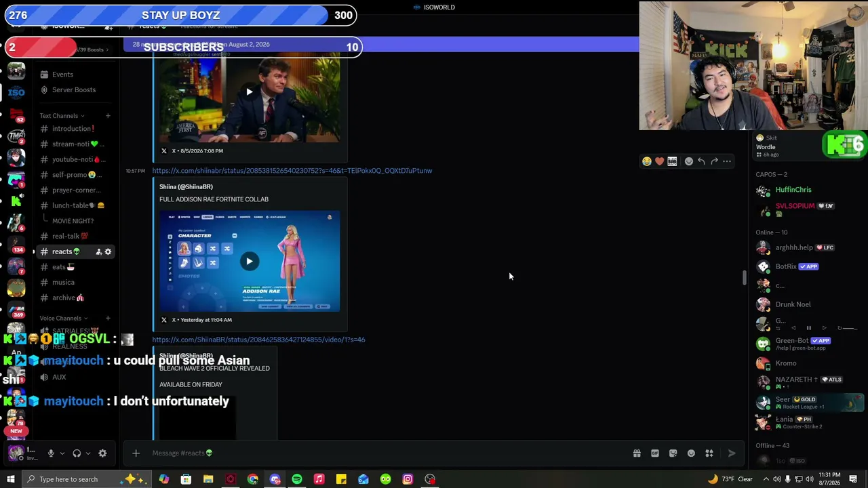Click the send message arrow
This screenshot has width=868, height=488.
click(x=732, y=453)
